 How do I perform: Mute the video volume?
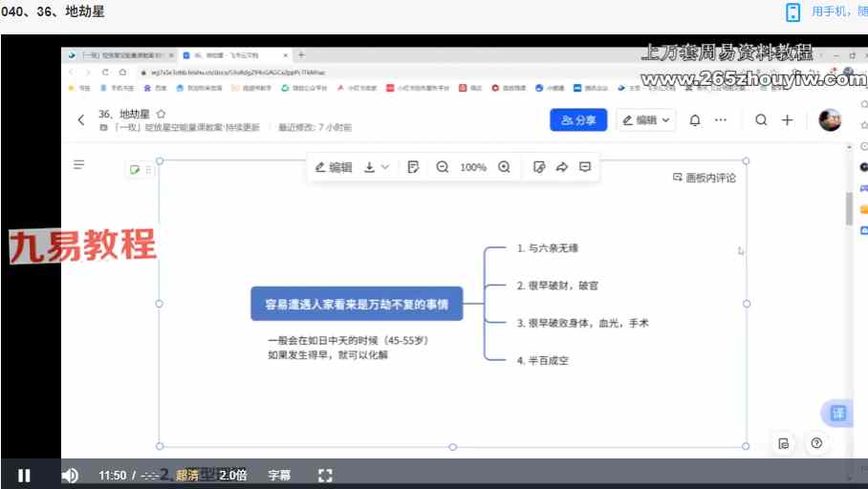coord(70,475)
